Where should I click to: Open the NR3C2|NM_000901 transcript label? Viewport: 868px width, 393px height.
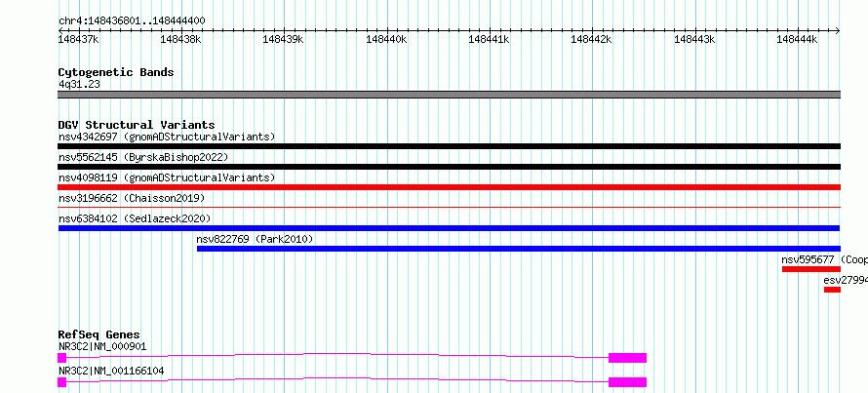tap(102, 347)
